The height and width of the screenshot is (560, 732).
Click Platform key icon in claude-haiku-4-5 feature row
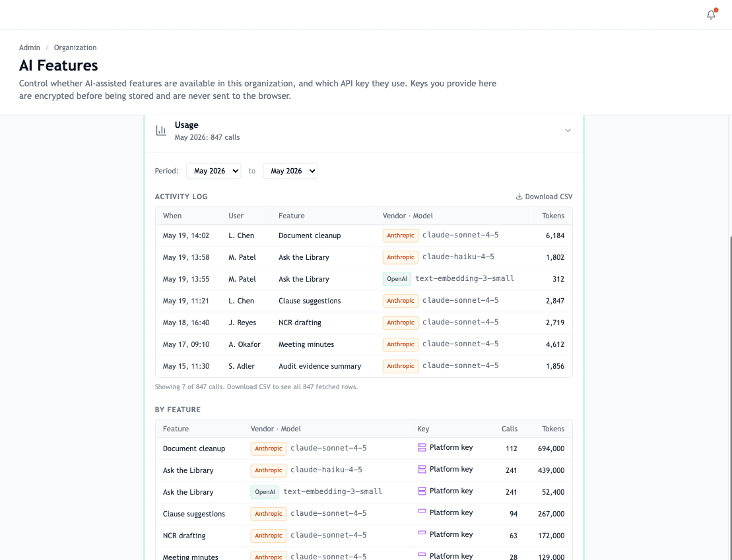pos(422,470)
